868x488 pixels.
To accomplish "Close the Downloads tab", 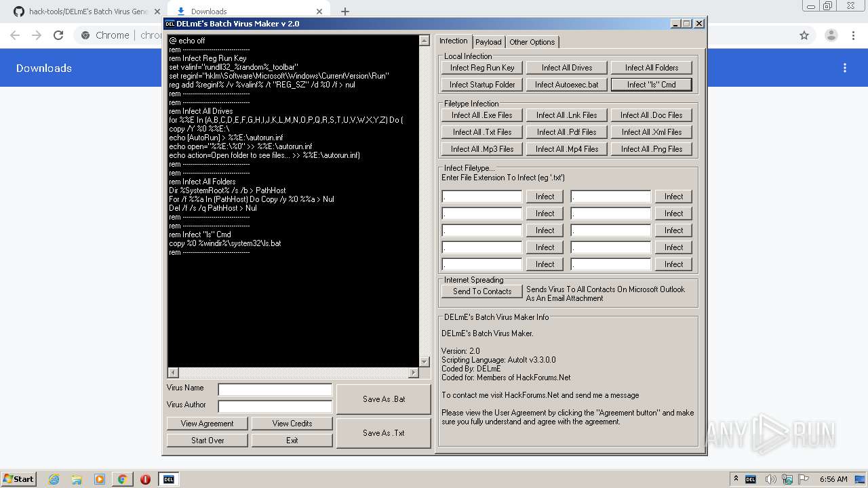I will pos(319,12).
